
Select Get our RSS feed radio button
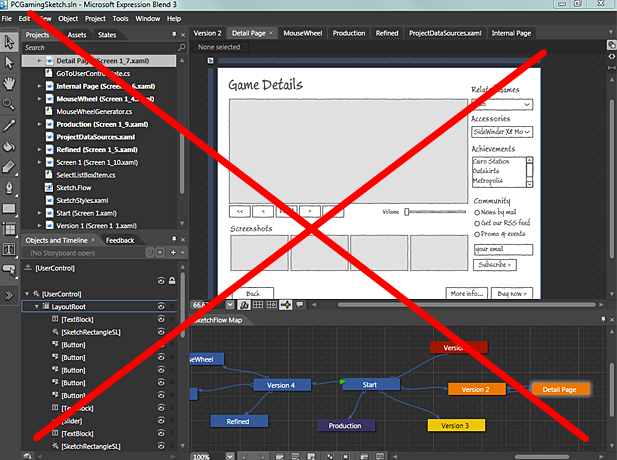point(477,223)
